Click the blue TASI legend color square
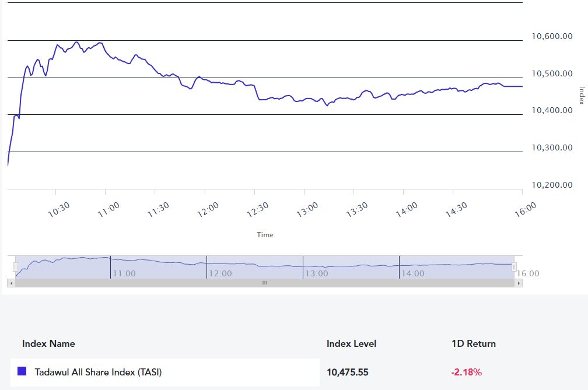This screenshot has width=588, height=390. (22, 371)
